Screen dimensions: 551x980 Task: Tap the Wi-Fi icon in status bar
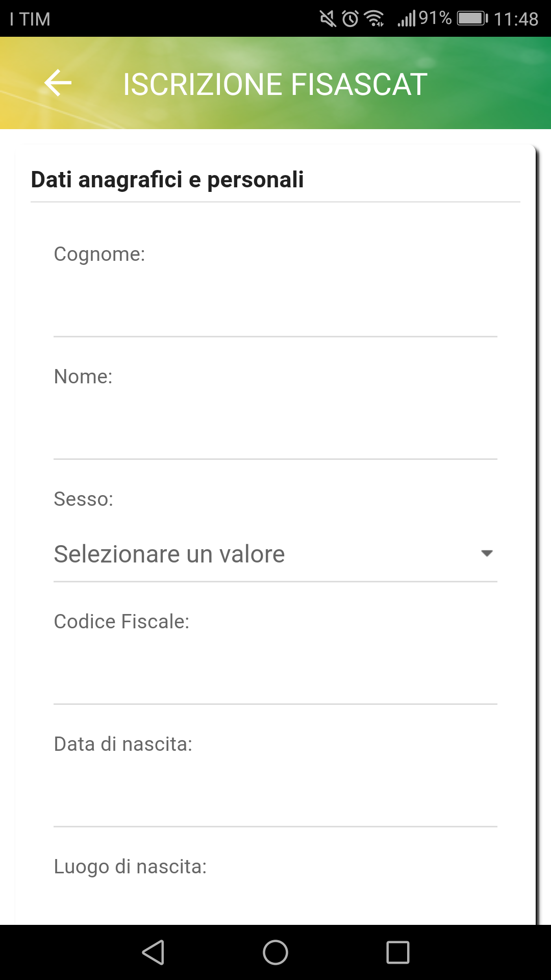coord(375,19)
